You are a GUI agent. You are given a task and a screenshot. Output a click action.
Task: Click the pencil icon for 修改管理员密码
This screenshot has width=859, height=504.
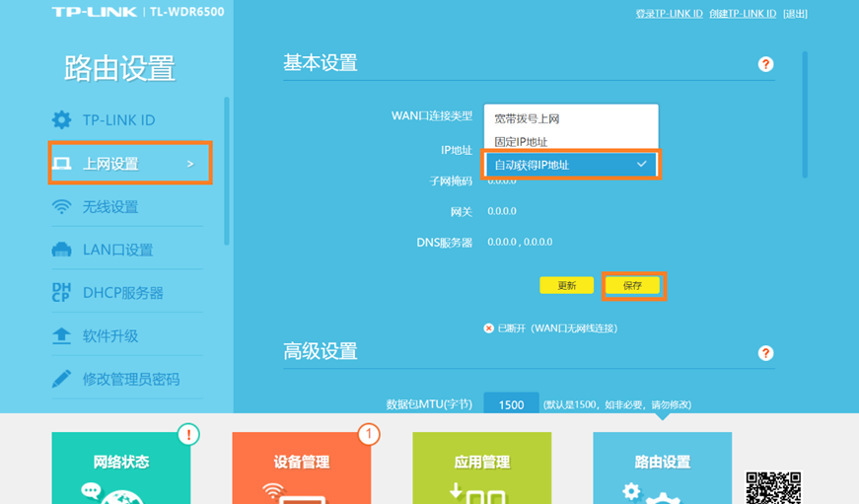[61, 379]
